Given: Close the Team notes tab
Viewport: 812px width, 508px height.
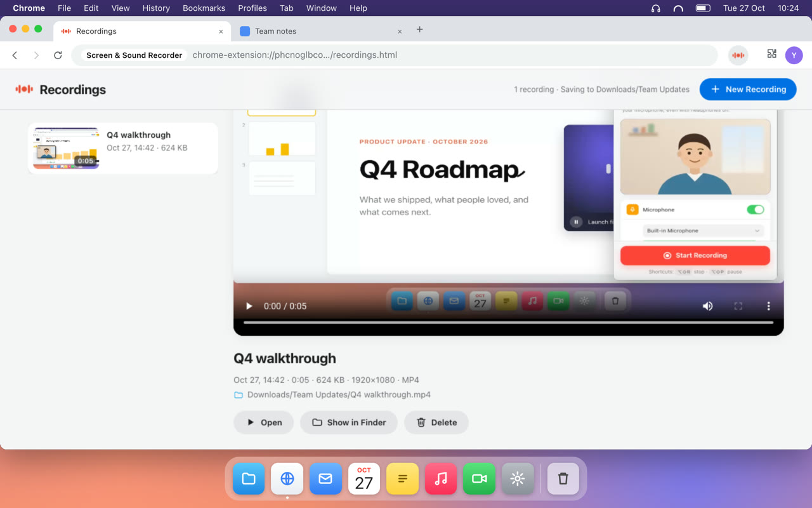Looking at the screenshot, I should (400, 31).
